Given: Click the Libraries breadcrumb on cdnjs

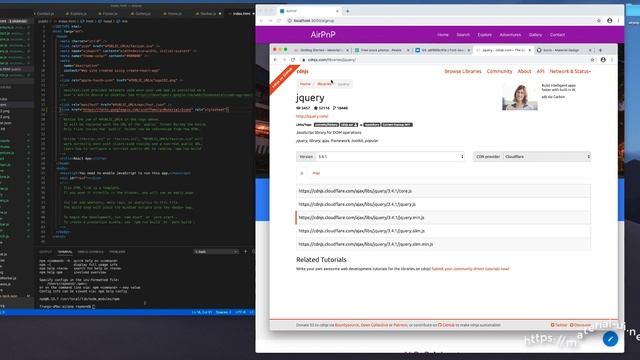Looking at the screenshot, I should (x=324, y=84).
